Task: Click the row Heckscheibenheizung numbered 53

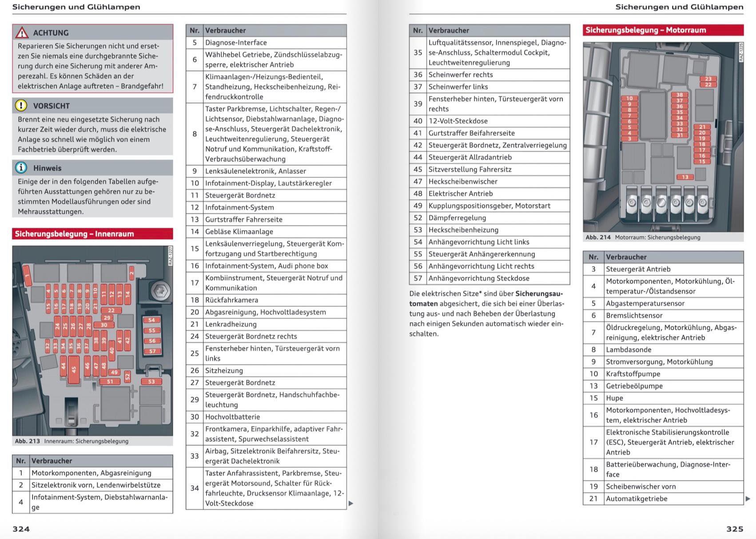Action: [489, 230]
